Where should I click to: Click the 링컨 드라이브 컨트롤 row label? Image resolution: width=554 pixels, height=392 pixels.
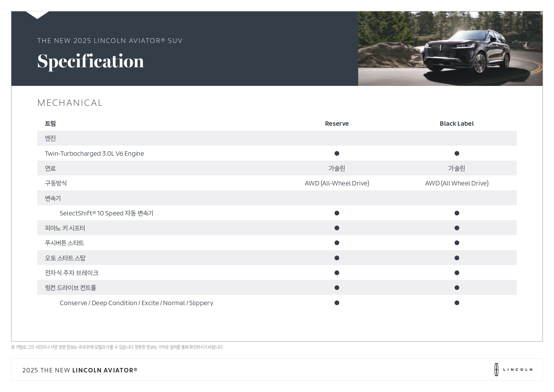click(70, 288)
